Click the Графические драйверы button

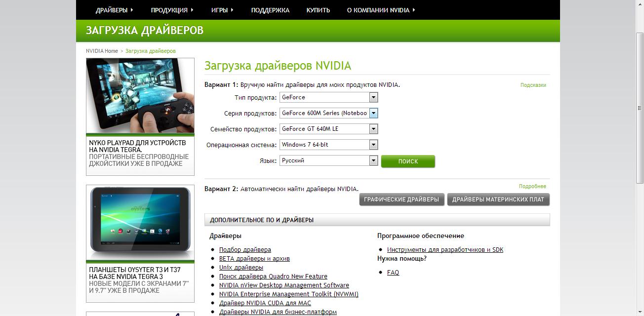(402, 199)
